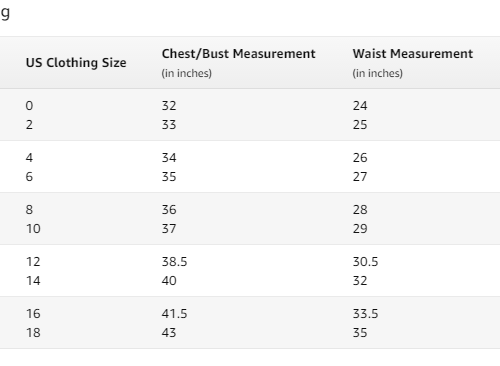This screenshot has height=366, width=500.
Task: Select size 14 row label
Action: click(x=33, y=281)
